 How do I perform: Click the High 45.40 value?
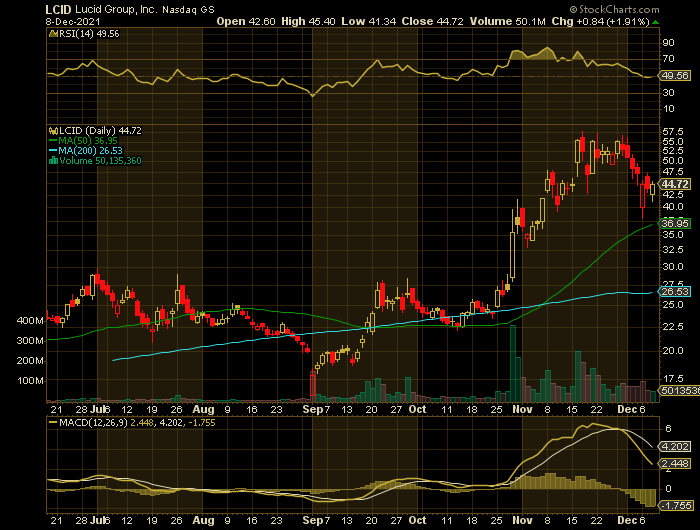pyautogui.click(x=308, y=21)
